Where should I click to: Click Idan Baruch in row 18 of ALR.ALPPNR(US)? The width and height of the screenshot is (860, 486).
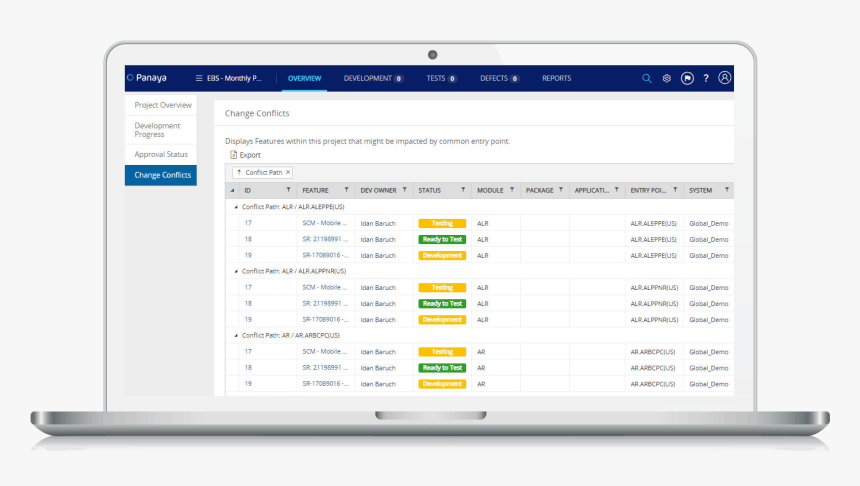coord(378,303)
